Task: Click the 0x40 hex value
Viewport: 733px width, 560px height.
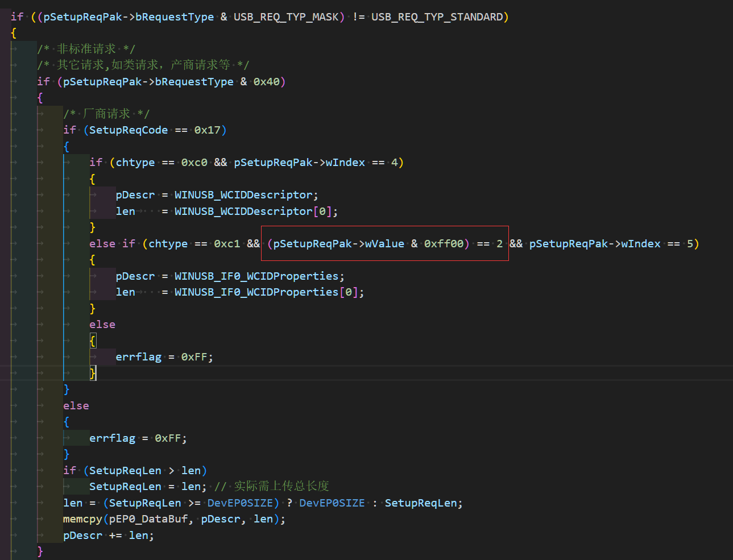Action: [266, 82]
